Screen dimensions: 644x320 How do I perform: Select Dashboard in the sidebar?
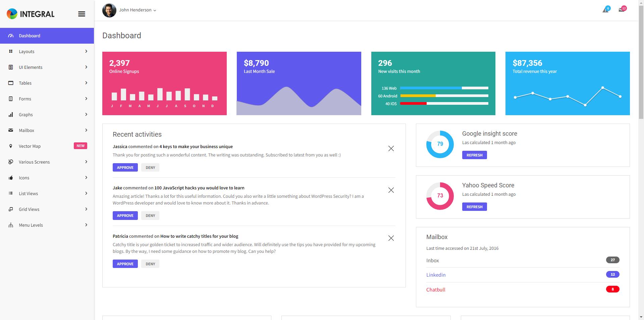47,36
